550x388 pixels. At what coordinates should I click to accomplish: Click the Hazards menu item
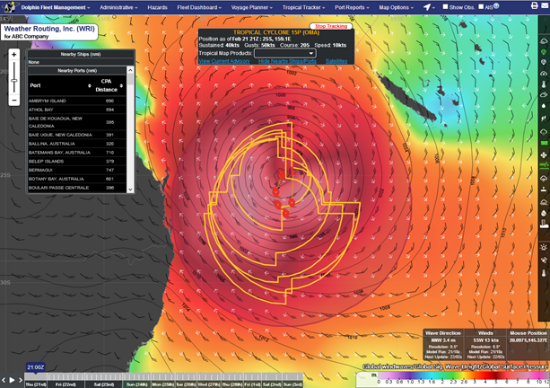click(157, 7)
